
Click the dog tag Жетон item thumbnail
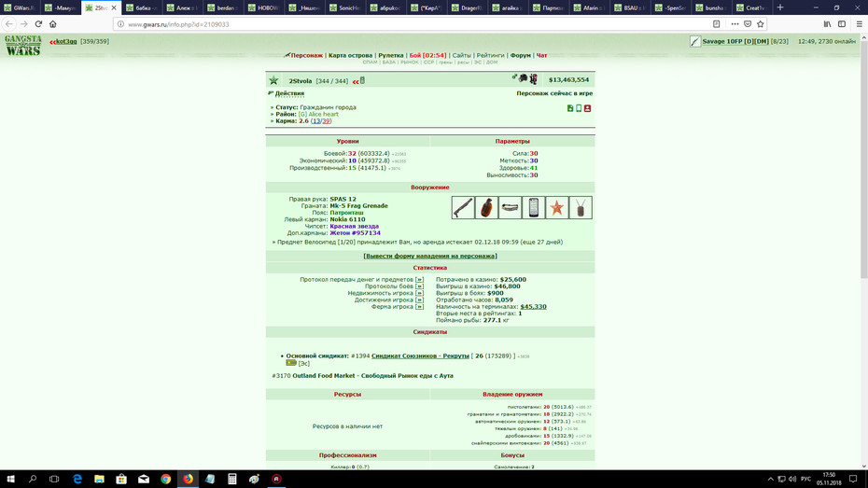(x=581, y=207)
